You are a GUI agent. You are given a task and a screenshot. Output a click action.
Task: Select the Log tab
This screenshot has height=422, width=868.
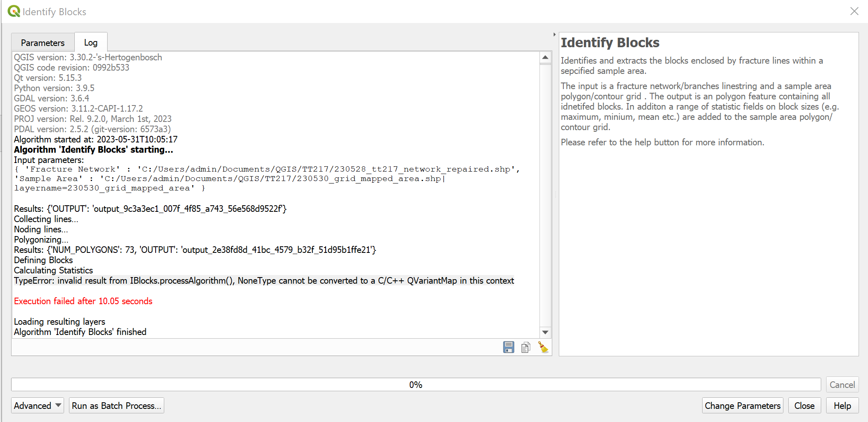click(x=91, y=42)
